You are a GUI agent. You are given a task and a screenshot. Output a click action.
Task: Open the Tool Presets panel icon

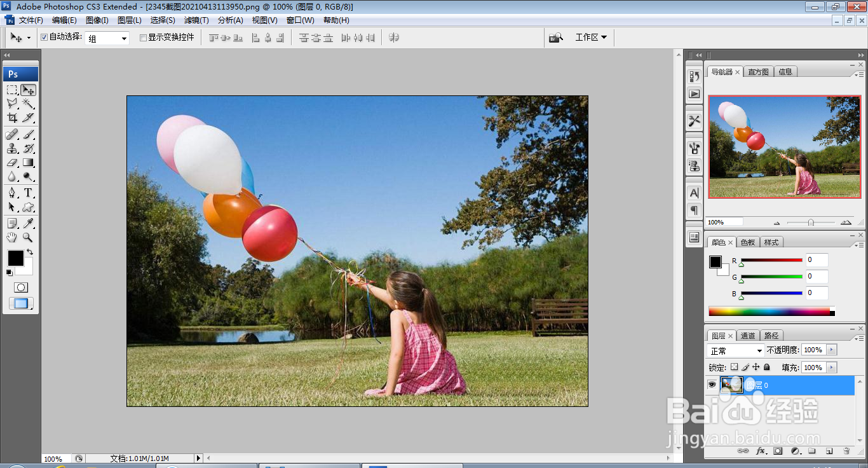click(x=694, y=121)
